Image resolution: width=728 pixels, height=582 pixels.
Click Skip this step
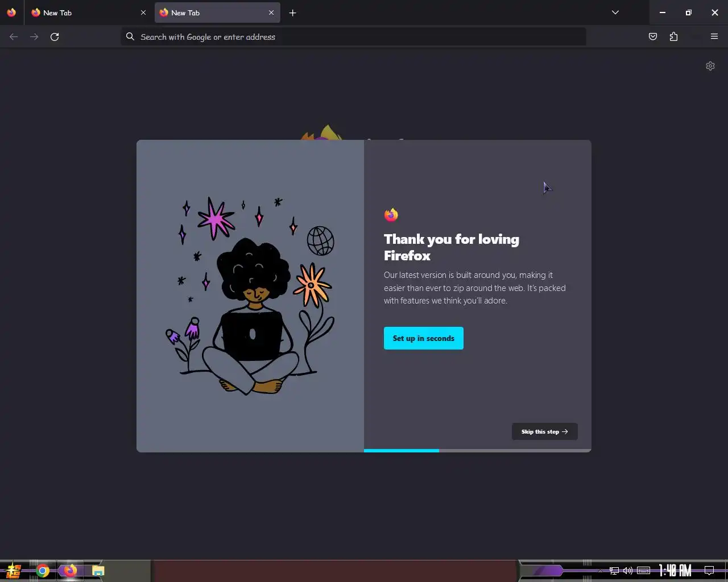coord(545,431)
